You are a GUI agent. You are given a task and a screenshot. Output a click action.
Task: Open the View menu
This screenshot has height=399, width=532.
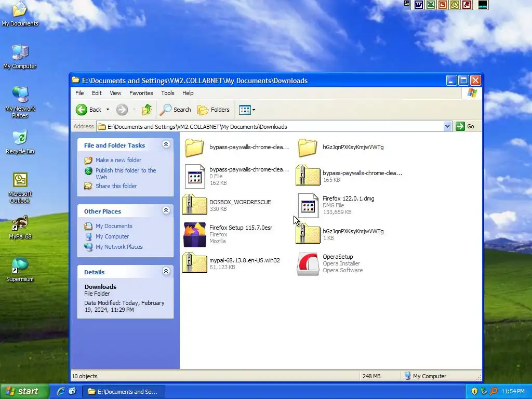115,93
